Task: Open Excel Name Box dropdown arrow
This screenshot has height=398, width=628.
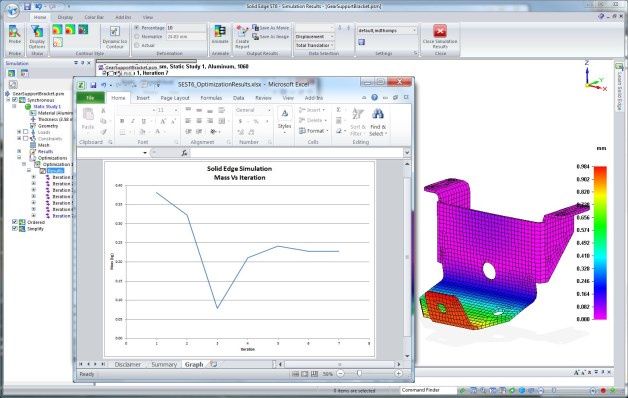Action: click(x=145, y=153)
